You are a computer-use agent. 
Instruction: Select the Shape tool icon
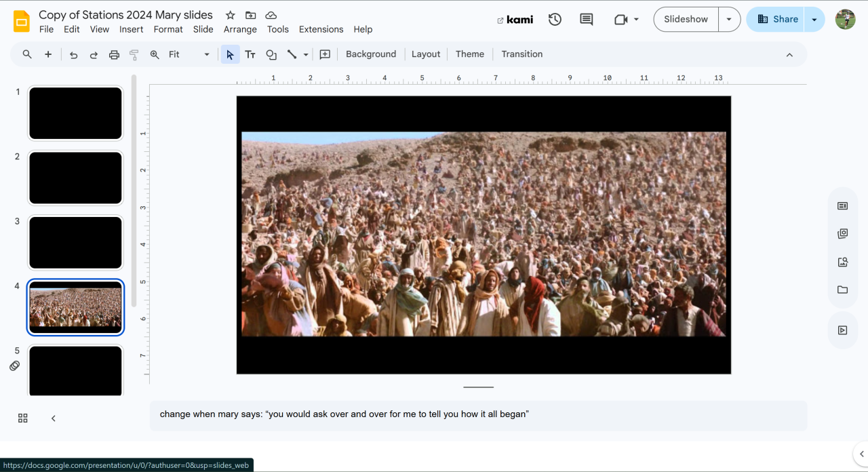click(x=271, y=55)
